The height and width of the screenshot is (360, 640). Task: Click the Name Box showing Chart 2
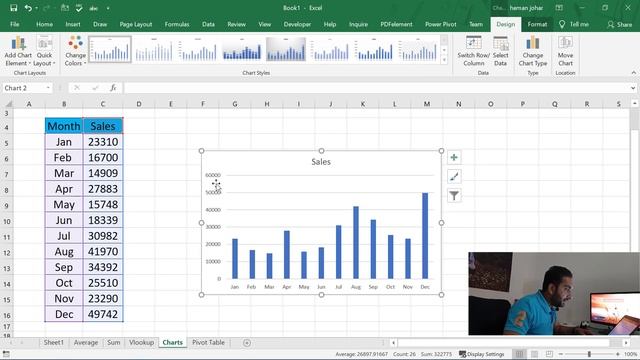24,88
